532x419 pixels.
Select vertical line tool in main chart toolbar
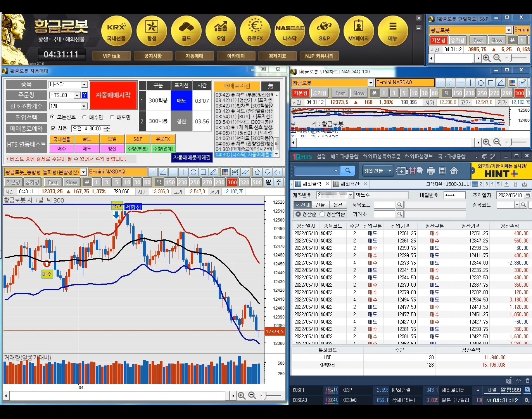183,172
